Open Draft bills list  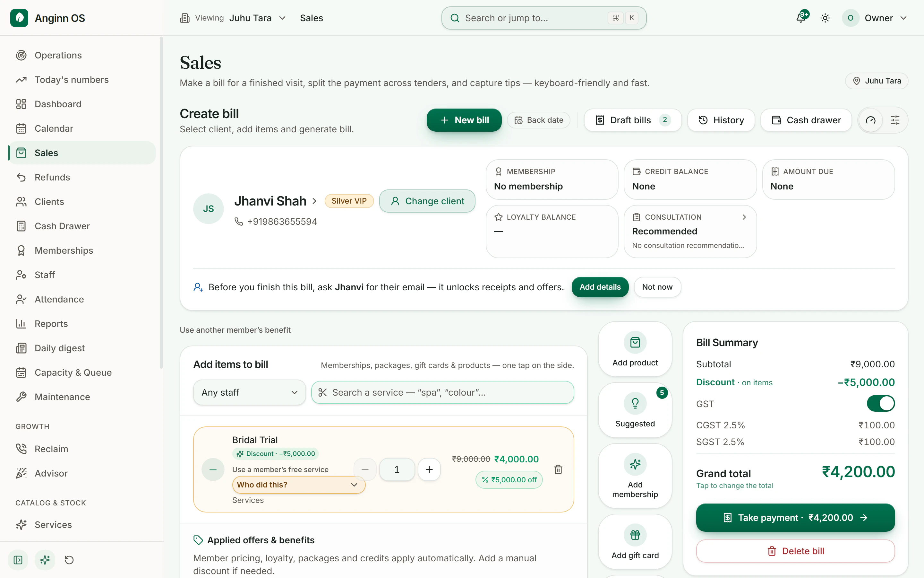[633, 120]
